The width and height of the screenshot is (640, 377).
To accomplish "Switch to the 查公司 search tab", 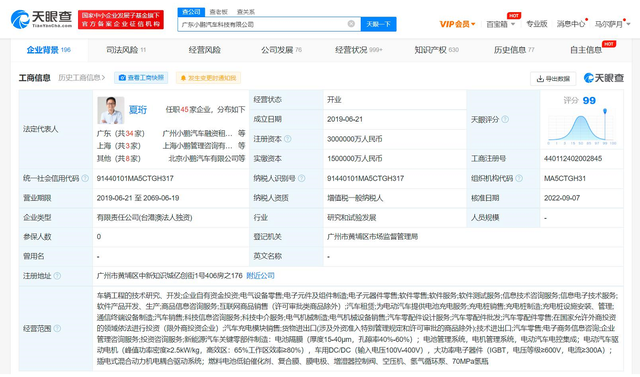I will tap(191, 12).
